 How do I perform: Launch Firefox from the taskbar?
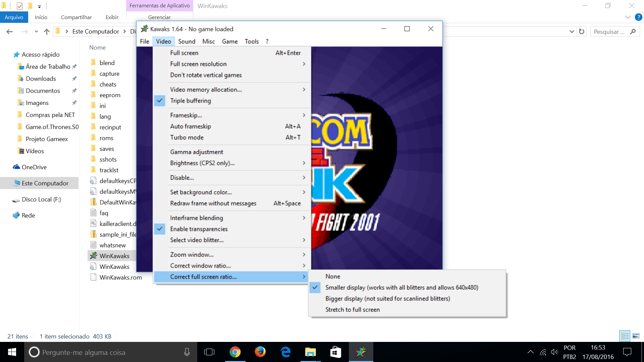pos(260,352)
